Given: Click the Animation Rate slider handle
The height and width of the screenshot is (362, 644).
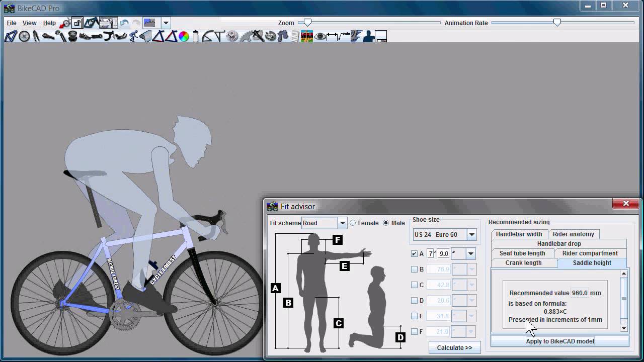Looking at the screenshot, I should click(x=557, y=22).
